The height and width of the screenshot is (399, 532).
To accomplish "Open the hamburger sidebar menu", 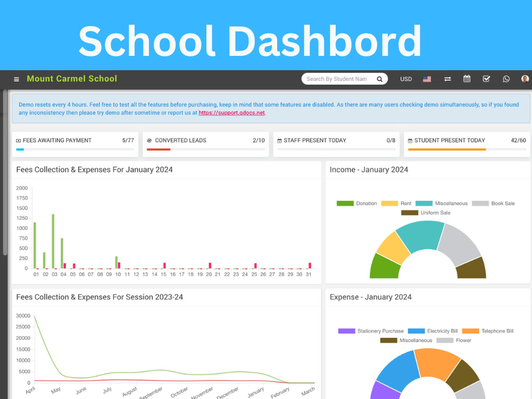I will click(16, 79).
